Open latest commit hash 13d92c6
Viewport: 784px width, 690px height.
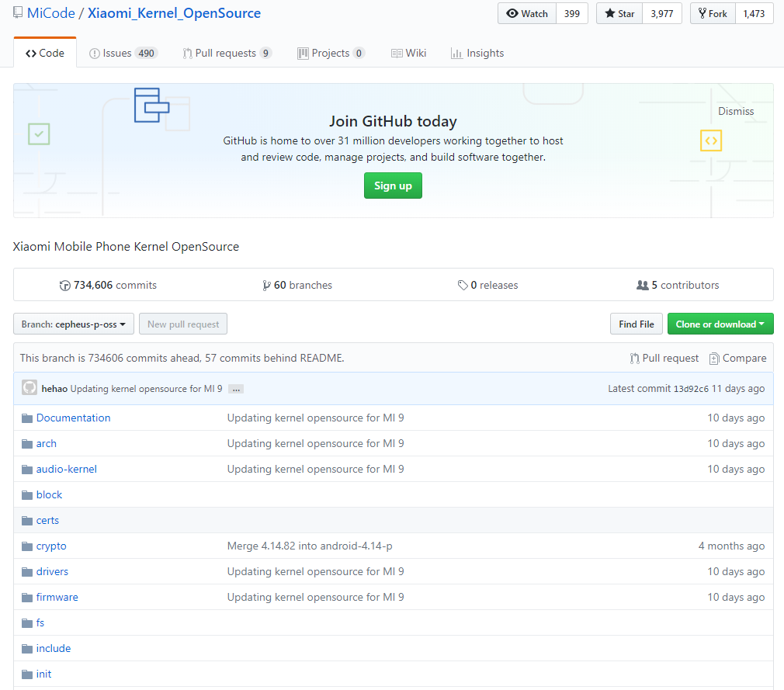point(691,389)
